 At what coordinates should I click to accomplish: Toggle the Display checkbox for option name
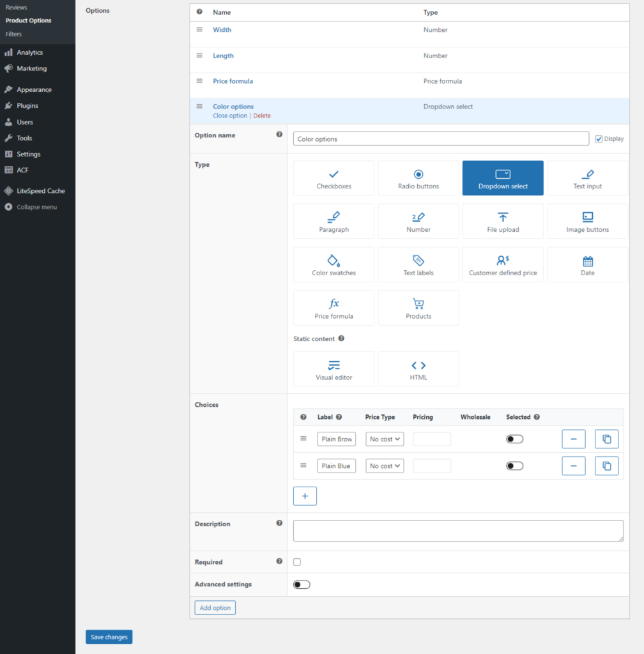[599, 139]
